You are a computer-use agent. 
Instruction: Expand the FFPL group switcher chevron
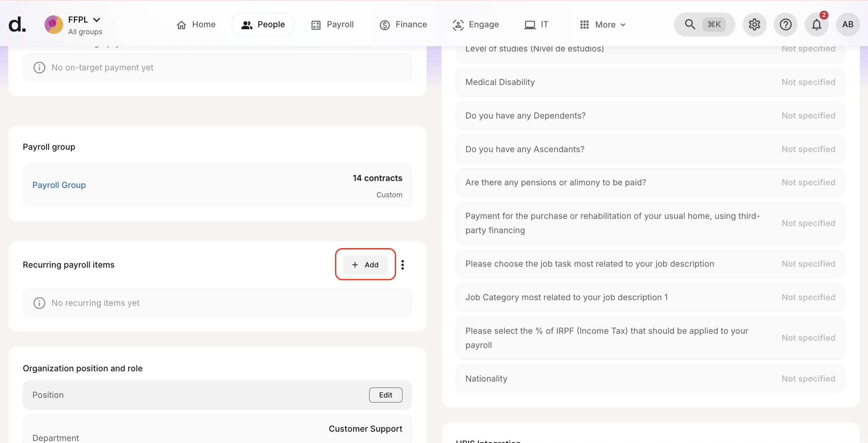[97, 20]
